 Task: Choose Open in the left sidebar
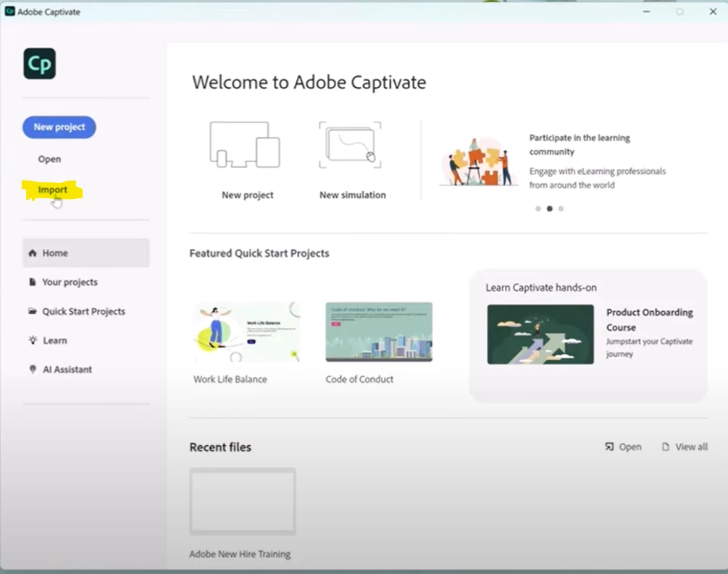(49, 159)
